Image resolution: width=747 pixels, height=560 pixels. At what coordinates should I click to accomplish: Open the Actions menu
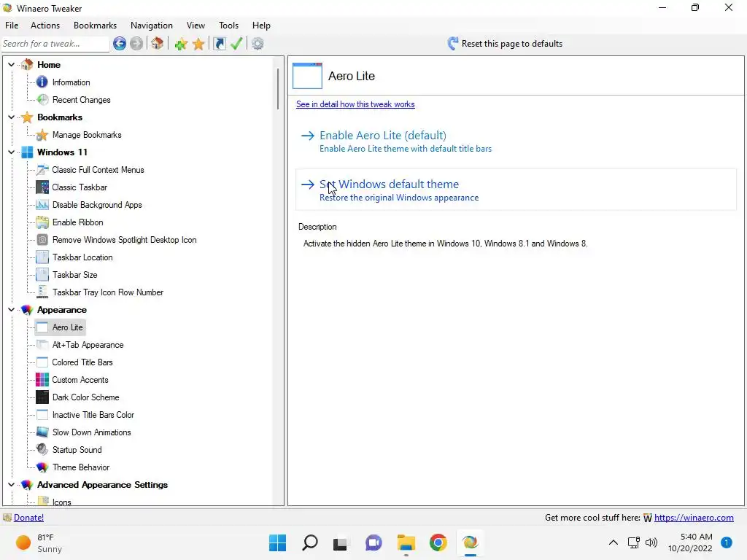(x=45, y=26)
